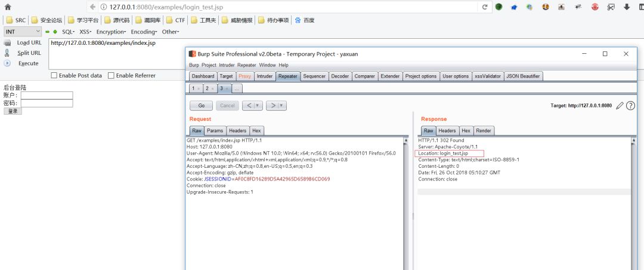Open Burp Repeater help question icon
Image resolution: width=644 pixels, height=270 pixels.
click(630, 106)
